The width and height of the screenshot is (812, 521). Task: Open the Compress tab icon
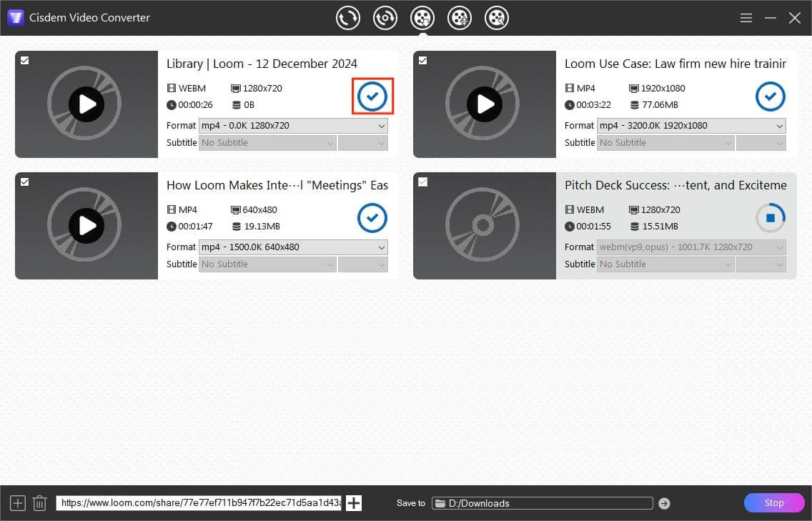click(460, 18)
